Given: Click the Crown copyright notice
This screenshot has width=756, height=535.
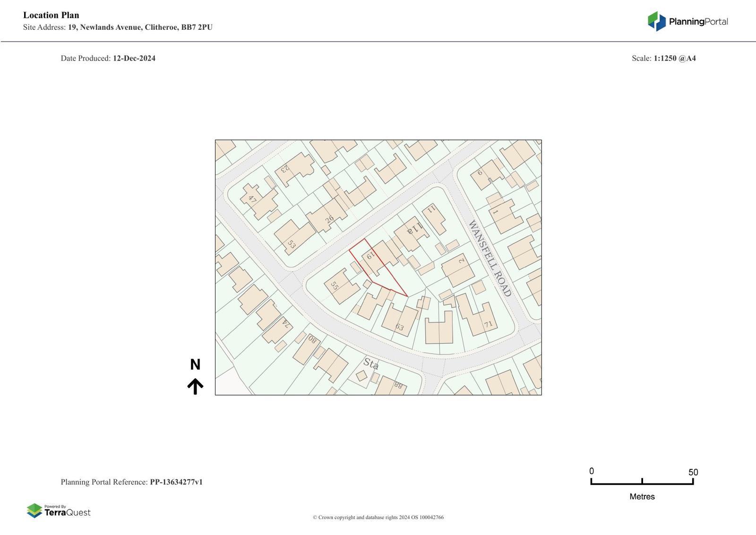Looking at the screenshot, I should [x=378, y=518].
